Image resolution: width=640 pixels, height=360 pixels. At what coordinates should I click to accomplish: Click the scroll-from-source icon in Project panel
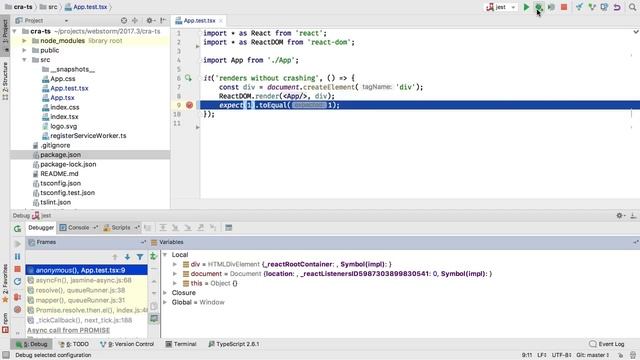124,20
